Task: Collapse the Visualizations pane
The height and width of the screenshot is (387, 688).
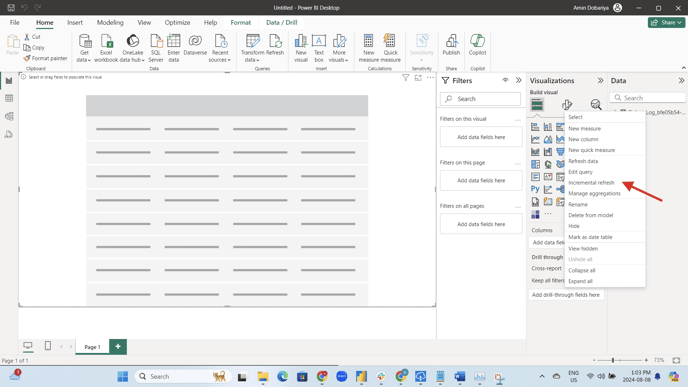Action: (x=600, y=80)
